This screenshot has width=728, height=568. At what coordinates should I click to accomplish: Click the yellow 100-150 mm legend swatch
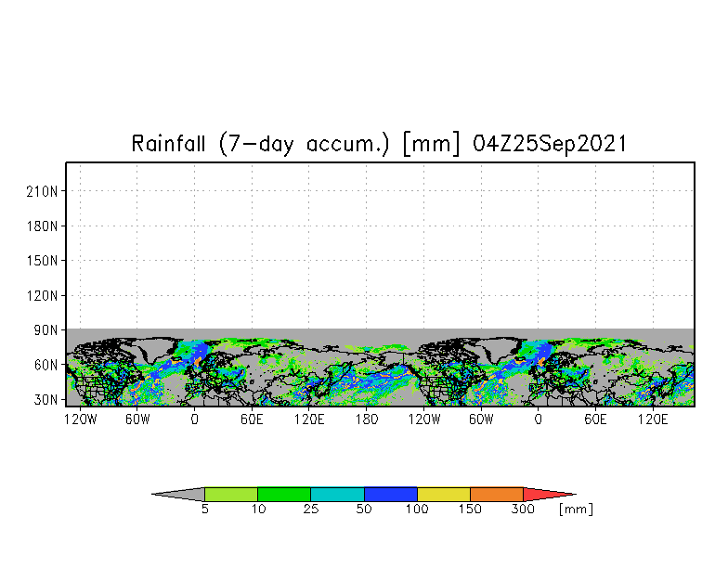point(444,494)
